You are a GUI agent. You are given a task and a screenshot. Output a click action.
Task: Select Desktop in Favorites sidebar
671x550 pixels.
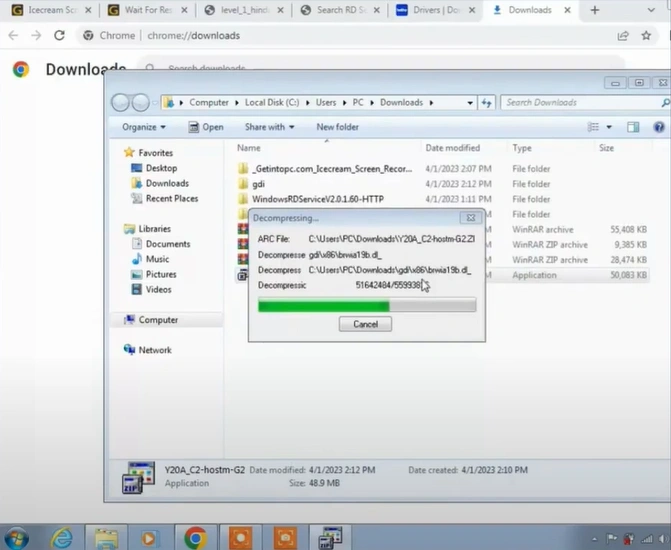pyautogui.click(x=160, y=168)
